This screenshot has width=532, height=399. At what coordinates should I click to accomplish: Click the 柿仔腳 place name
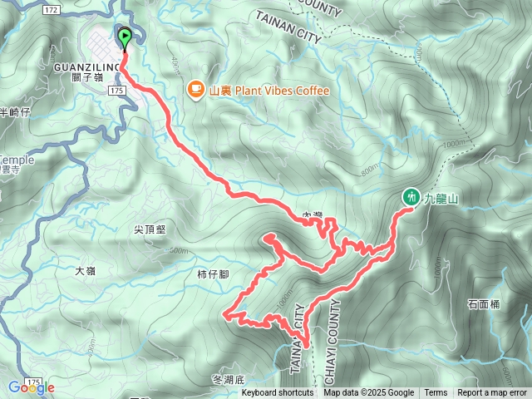pyautogui.click(x=213, y=274)
